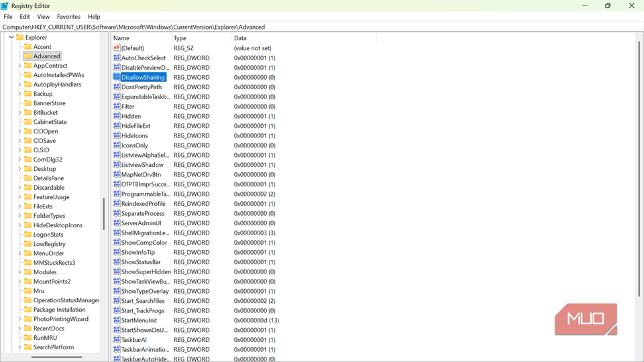Select the MMStuckRects3 key
644x362 pixels.
coord(54,263)
